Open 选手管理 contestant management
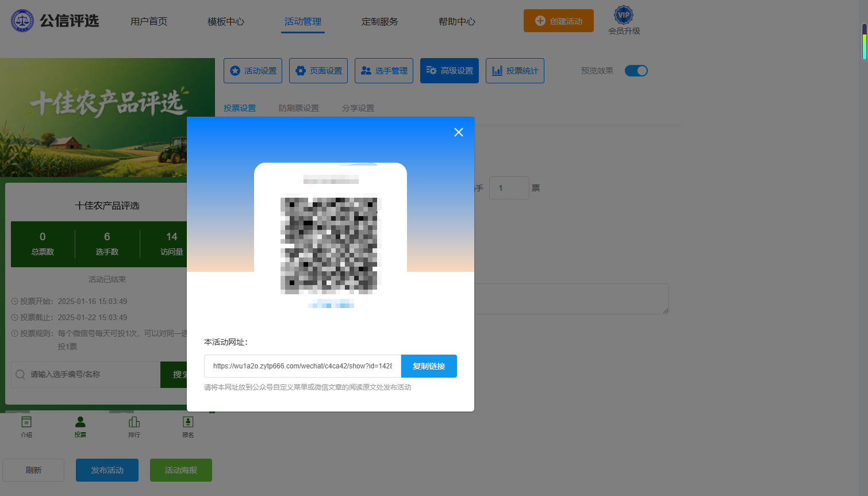The height and width of the screenshot is (496, 868). click(x=384, y=71)
